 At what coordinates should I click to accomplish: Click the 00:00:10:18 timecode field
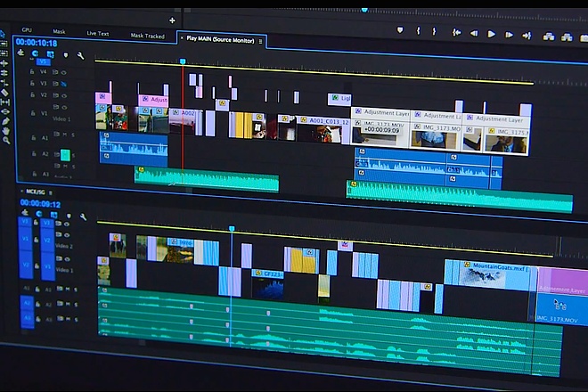(x=37, y=43)
